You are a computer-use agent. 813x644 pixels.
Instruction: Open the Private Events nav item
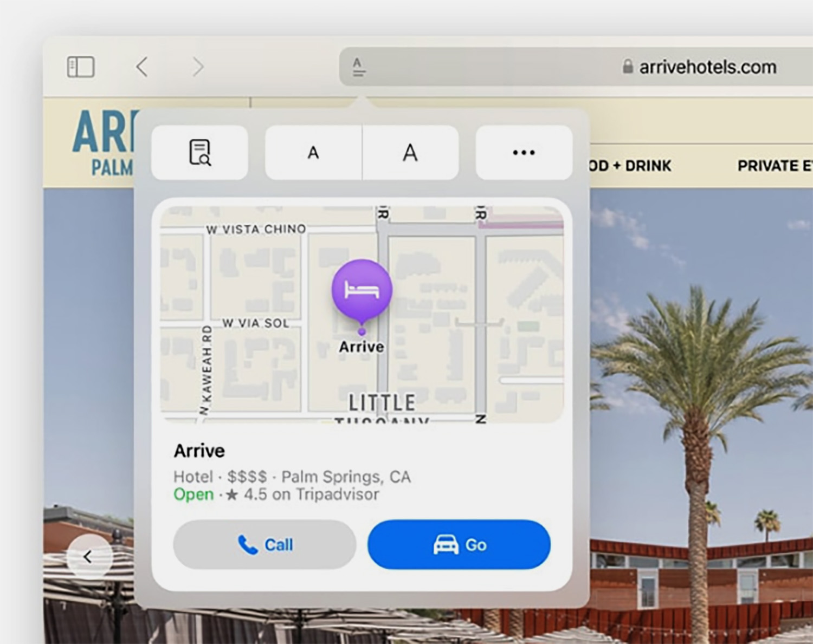(x=775, y=166)
